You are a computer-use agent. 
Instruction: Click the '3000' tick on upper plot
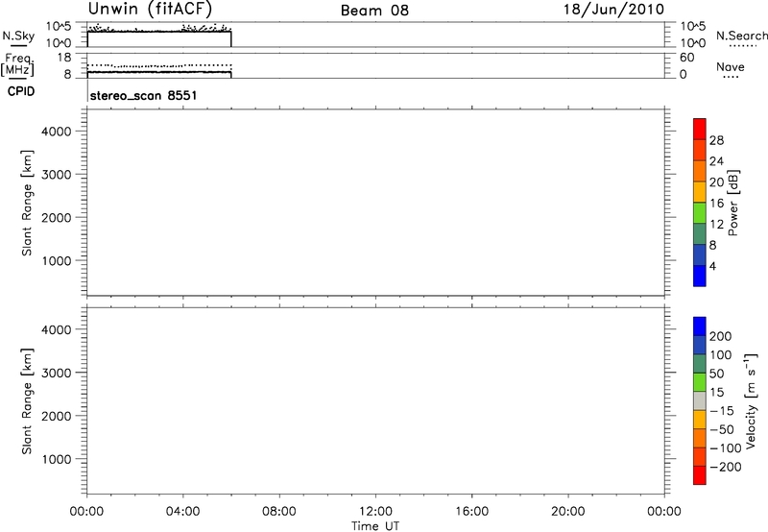[57, 175]
